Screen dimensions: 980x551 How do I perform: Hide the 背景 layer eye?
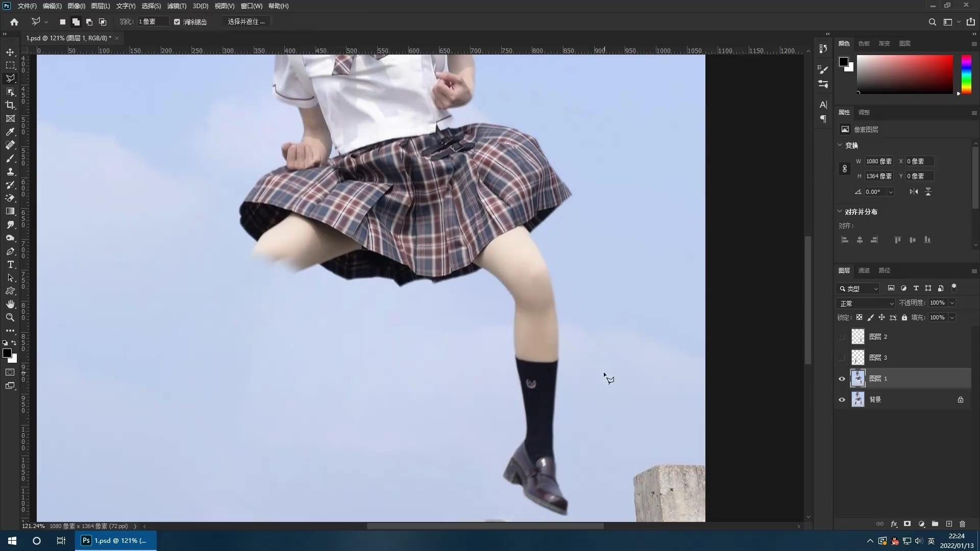(x=842, y=399)
